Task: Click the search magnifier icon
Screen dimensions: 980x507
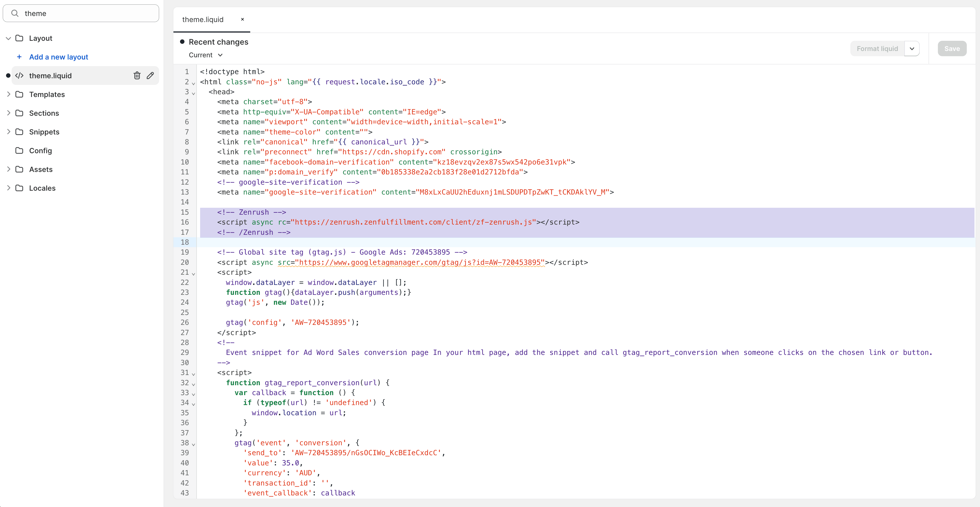Action: [x=15, y=13]
